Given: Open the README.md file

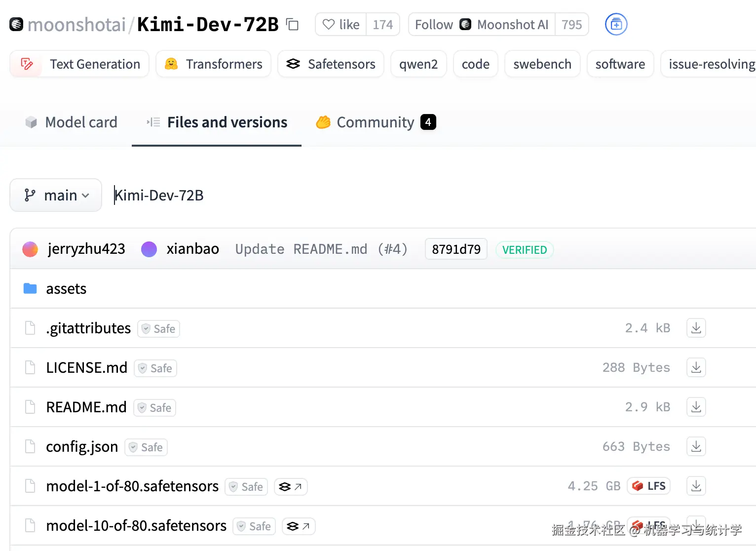Looking at the screenshot, I should (86, 407).
